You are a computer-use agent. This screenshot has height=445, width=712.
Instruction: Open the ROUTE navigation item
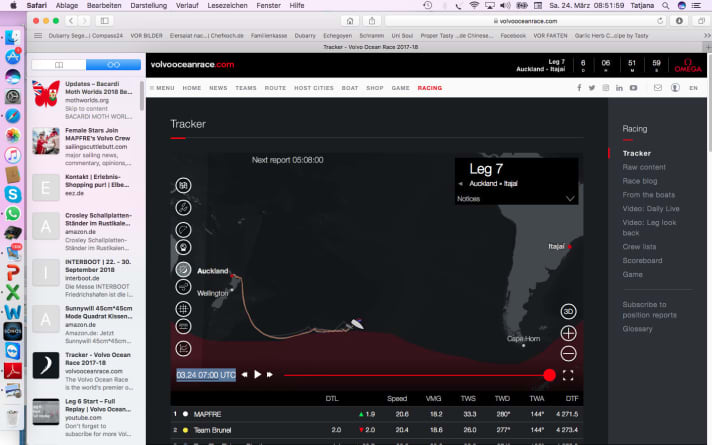(275, 88)
